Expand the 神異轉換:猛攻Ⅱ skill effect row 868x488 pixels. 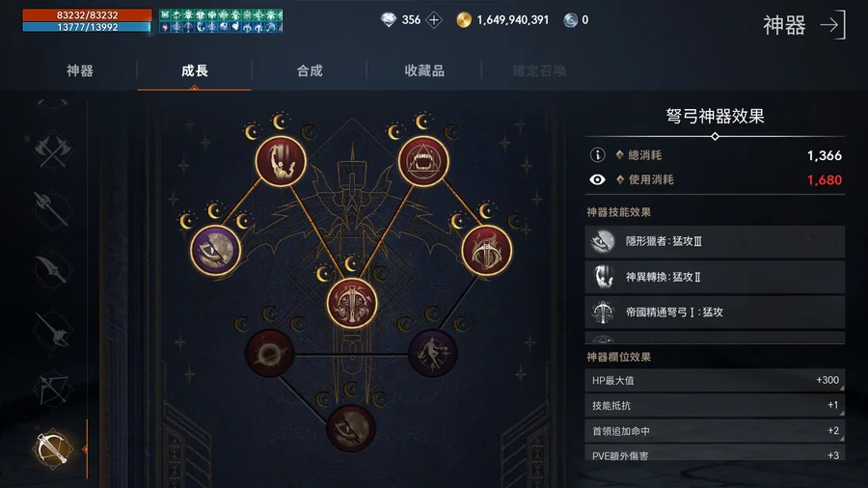(x=715, y=277)
